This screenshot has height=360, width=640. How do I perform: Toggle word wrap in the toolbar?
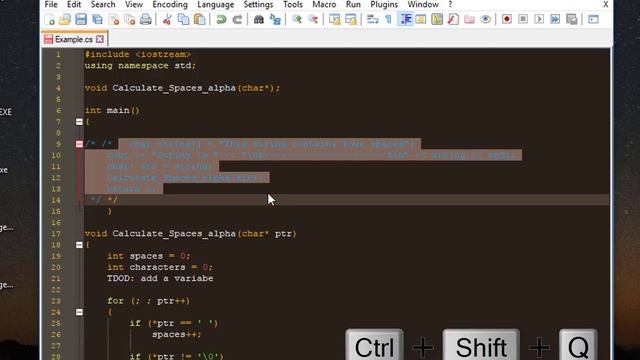(x=372, y=19)
